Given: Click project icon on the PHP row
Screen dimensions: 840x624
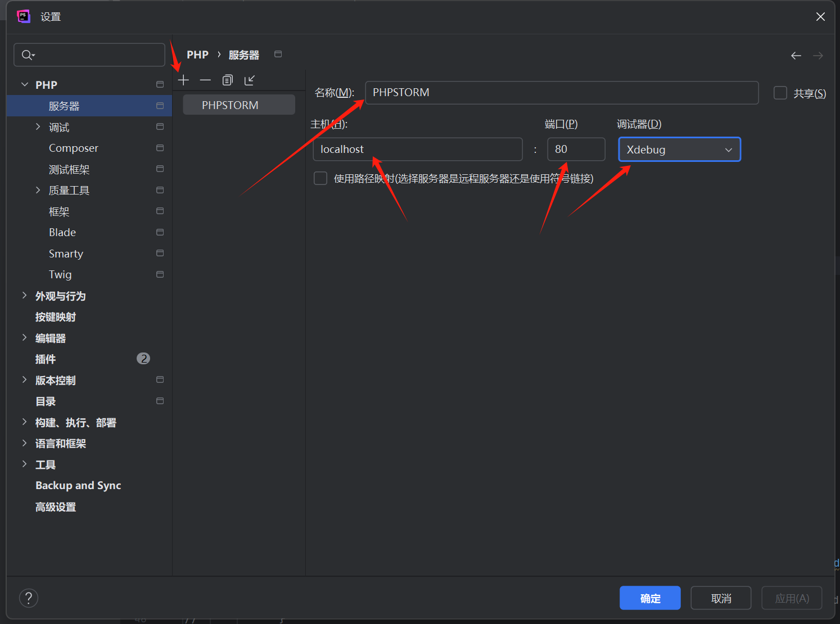Looking at the screenshot, I should click(160, 84).
